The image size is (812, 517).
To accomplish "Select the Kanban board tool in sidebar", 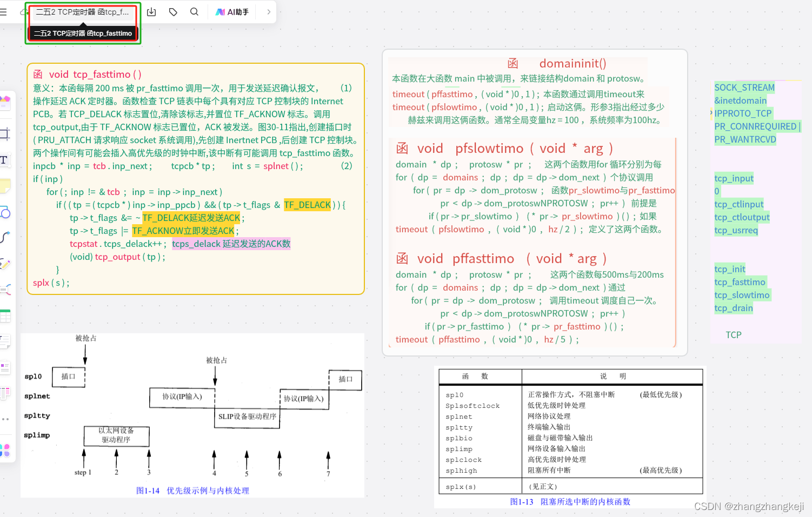I will click(x=5, y=393).
